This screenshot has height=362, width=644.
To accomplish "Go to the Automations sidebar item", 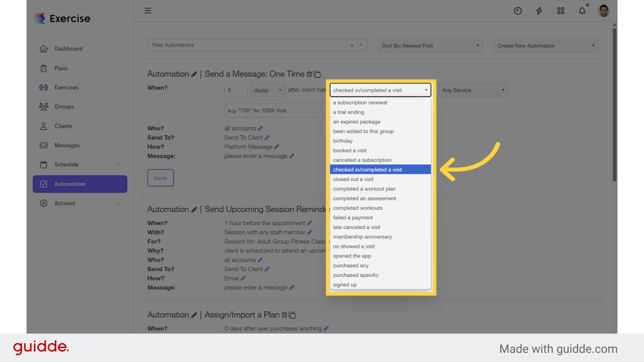I will pos(70,184).
